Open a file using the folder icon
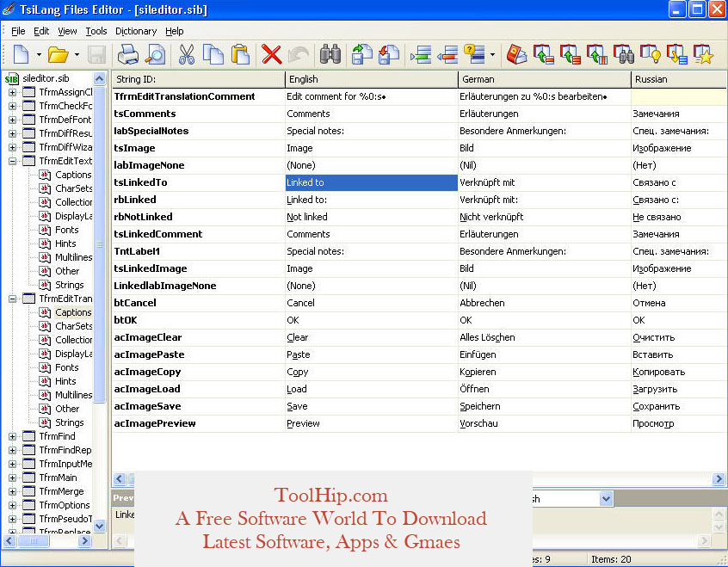 tap(58, 55)
